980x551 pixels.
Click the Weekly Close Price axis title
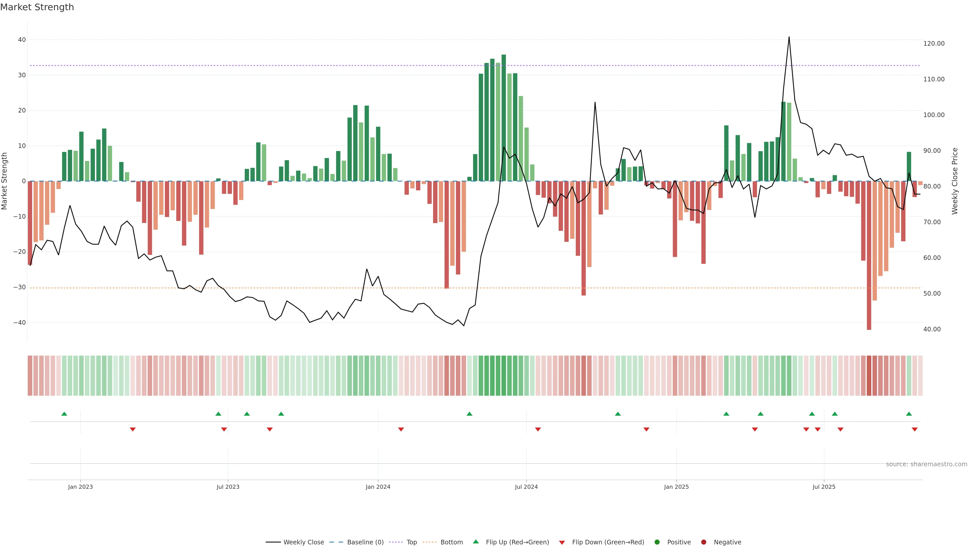(x=954, y=181)
